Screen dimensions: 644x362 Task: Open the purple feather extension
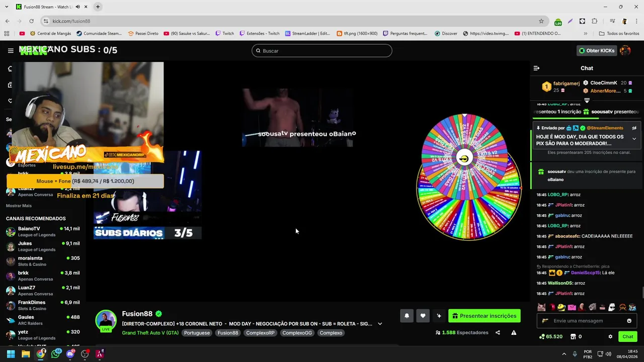570,21
